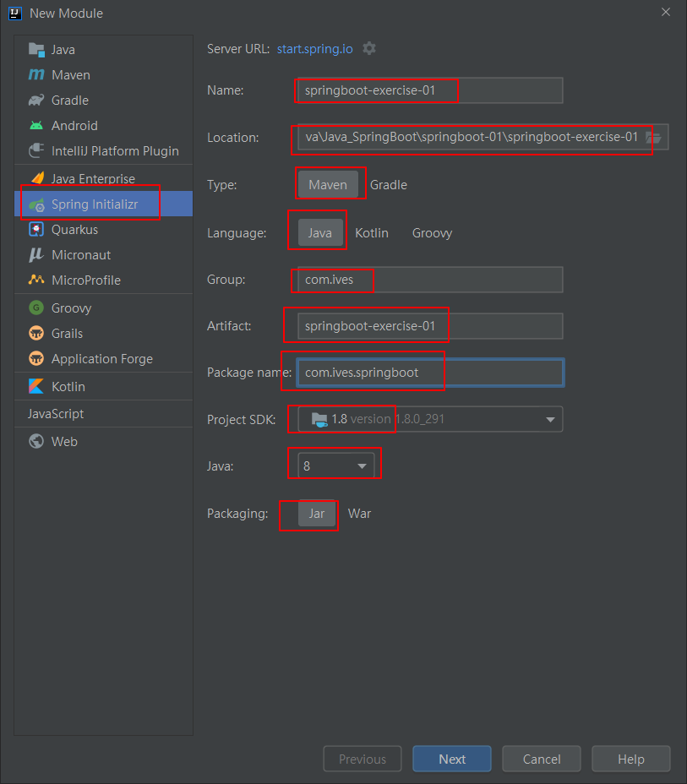Select the Java module type icon
Image resolution: width=687 pixels, height=784 pixels.
[x=36, y=50]
